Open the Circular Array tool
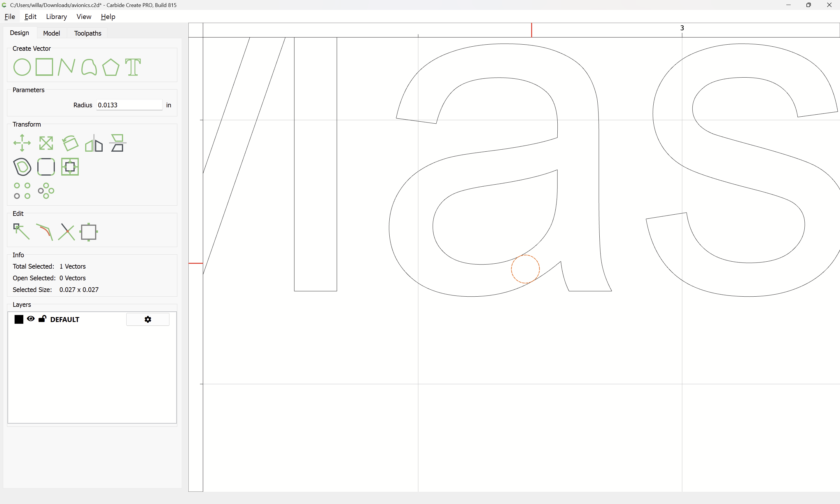The width and height of the screenshot is (840, 504). click(46, 191)
